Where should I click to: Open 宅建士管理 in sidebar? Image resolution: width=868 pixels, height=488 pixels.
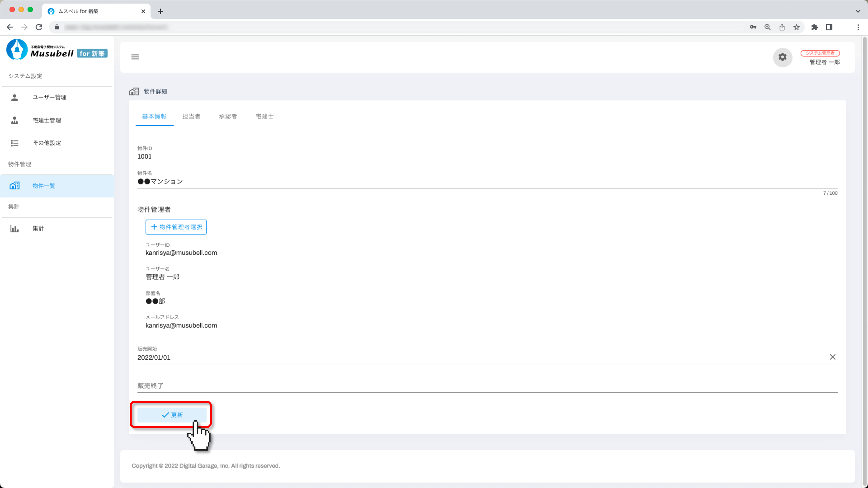tap(47, 120)
